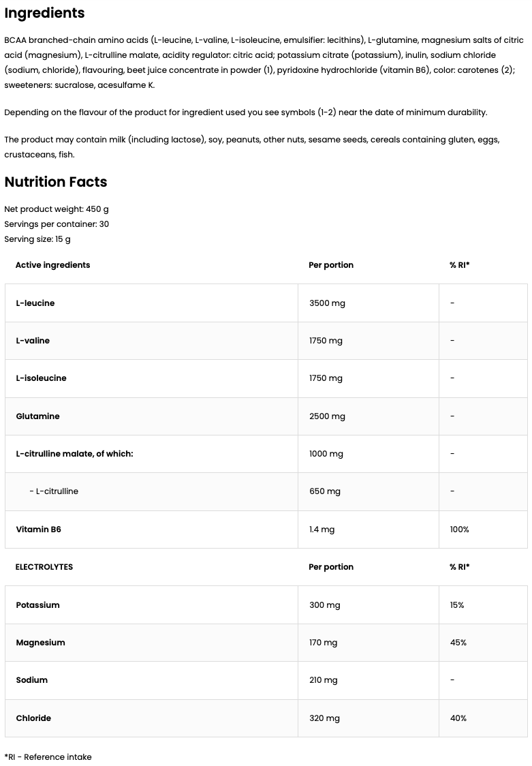Click the '*RI - Reference intake' footnote

pyautogui.click(x=48, y=757)
